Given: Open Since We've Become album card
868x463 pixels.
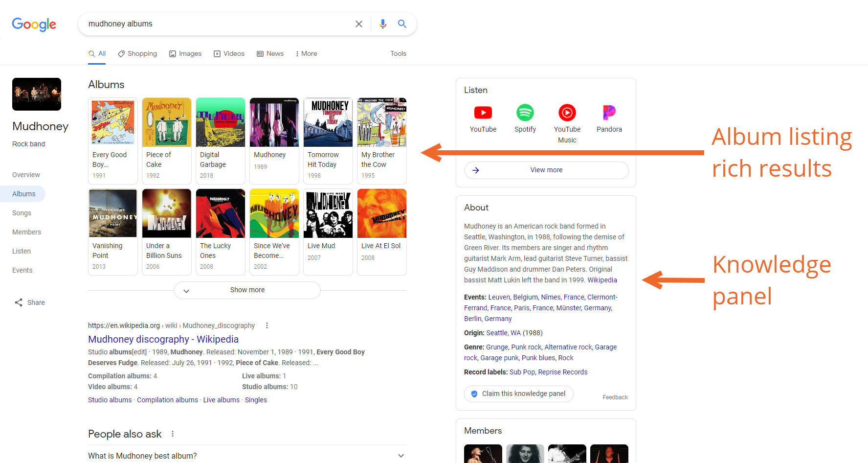Looking at the screenshot, I should (274, 232).
